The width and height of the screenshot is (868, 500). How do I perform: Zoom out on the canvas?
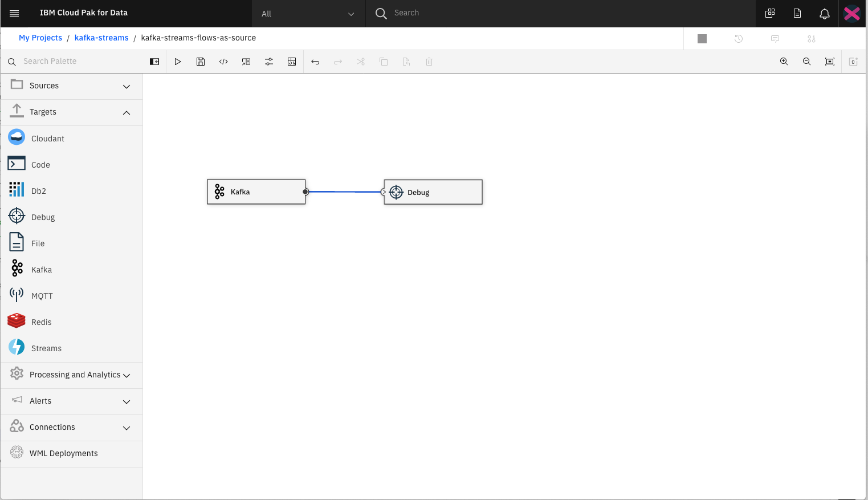pyautogui.click(x=807, y=62)
